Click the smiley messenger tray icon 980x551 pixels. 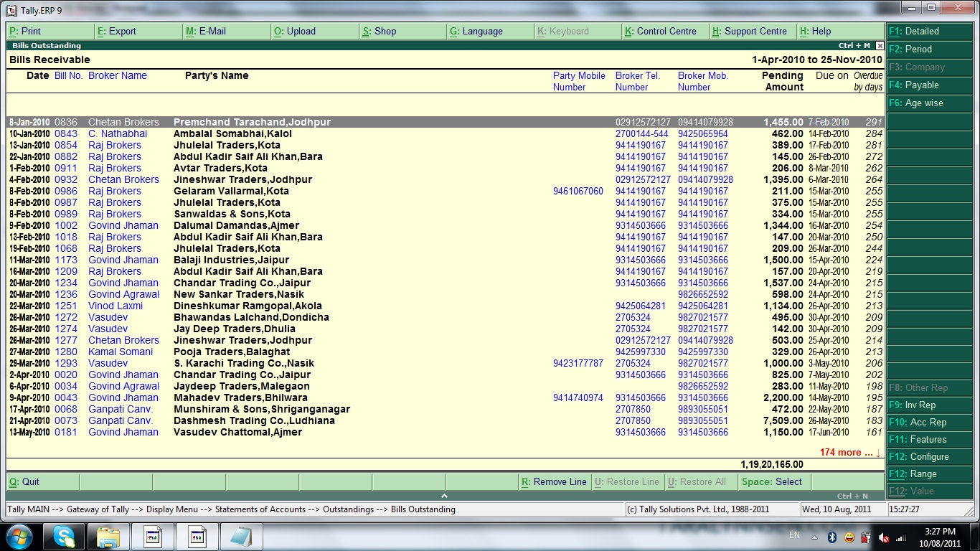pos(849,537)
